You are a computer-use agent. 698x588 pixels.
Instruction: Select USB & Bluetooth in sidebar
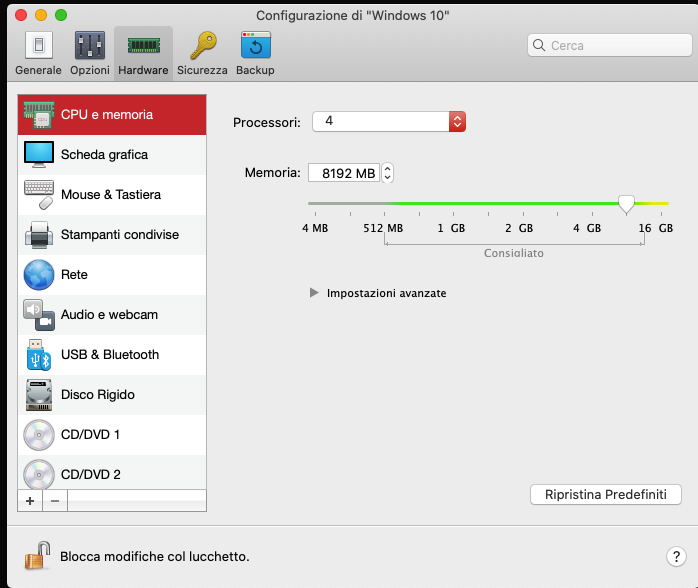112,355
